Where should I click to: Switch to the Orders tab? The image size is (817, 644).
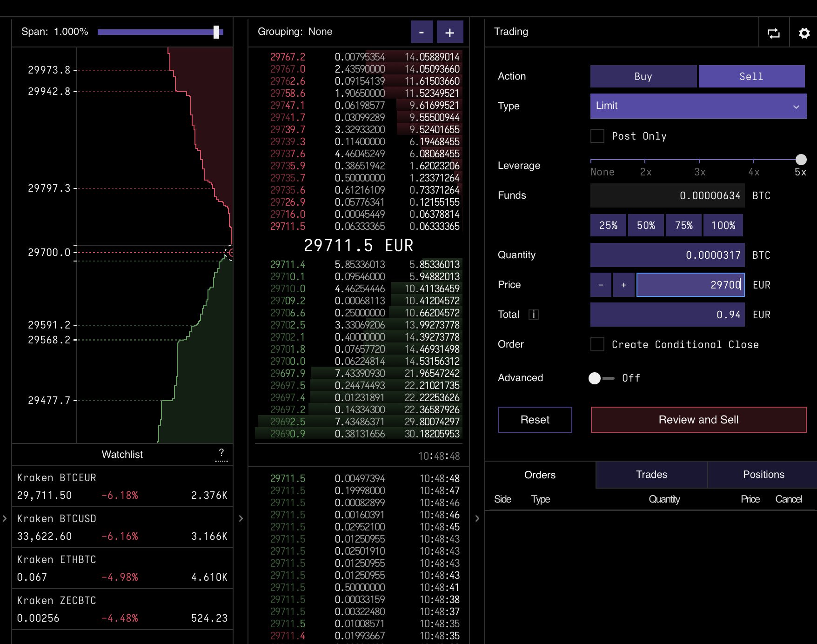coord(540,475)
